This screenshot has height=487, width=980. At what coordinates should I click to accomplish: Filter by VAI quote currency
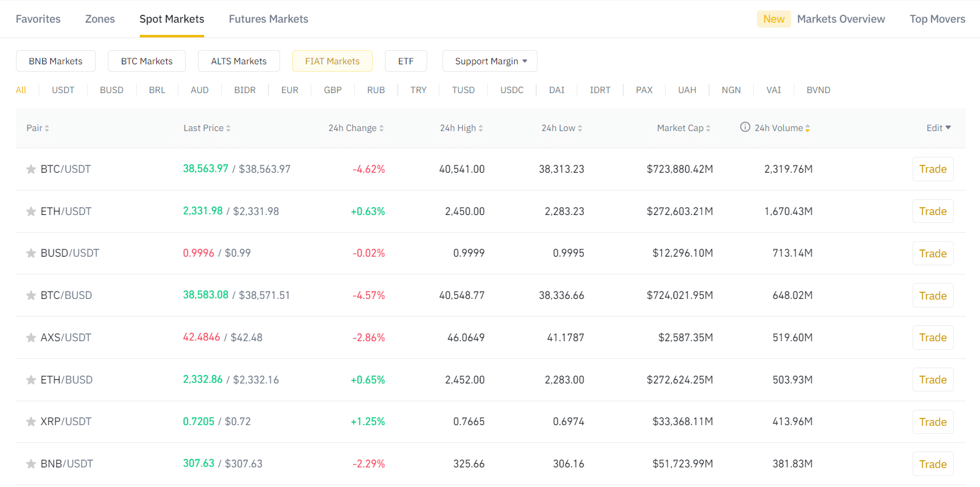click(773, 90)
